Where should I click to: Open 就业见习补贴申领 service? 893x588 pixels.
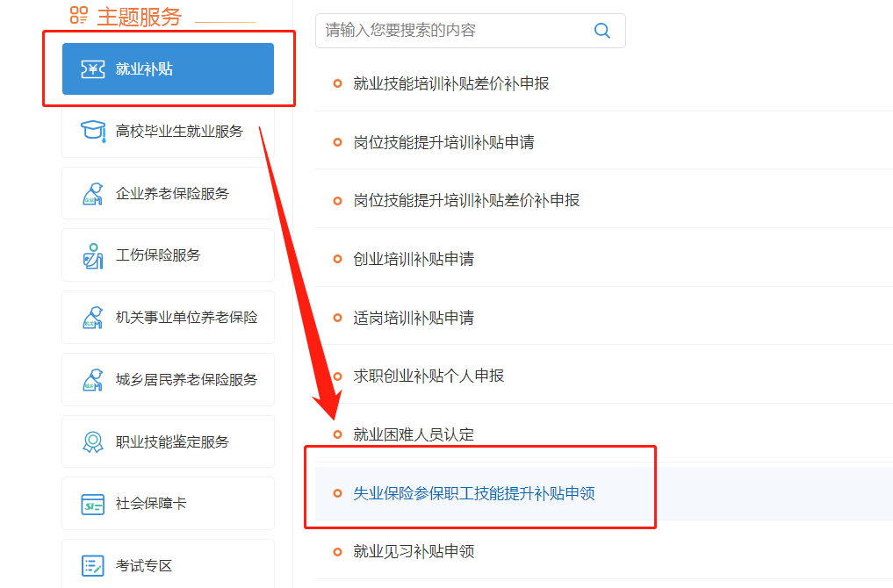(x=414, y=551)
